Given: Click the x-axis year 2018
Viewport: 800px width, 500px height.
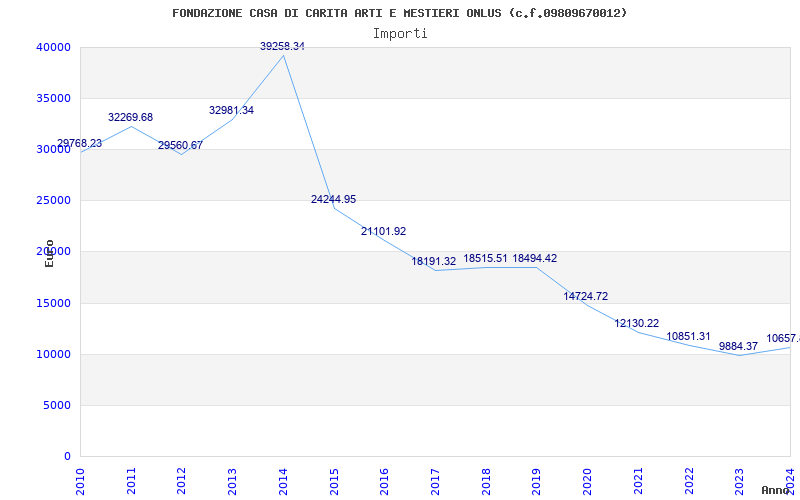Looking at the screenshot, I should pyautogui.click(x=486, y=482).
